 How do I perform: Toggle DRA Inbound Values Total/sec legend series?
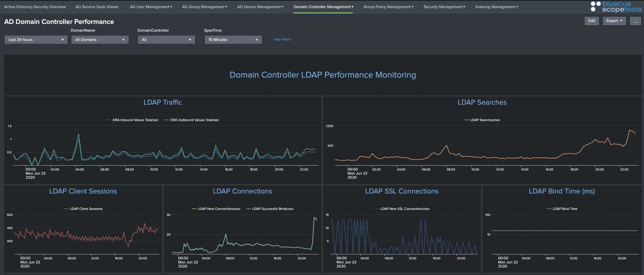pyautogui.click(x=132, y=120)
